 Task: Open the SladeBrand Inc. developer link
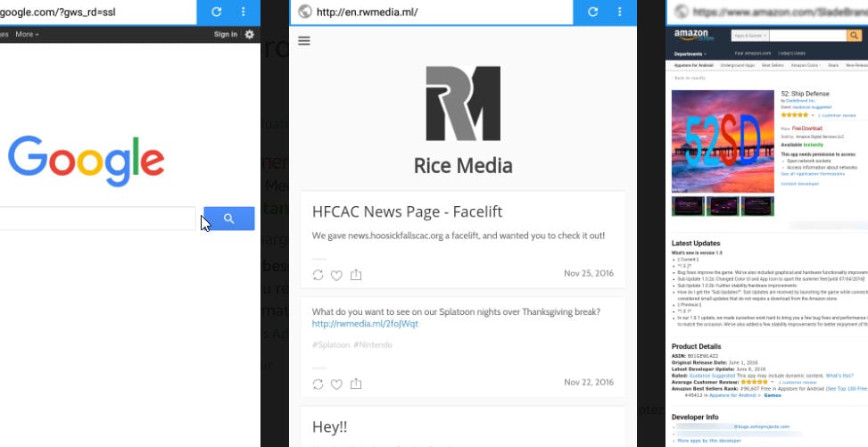800,101
